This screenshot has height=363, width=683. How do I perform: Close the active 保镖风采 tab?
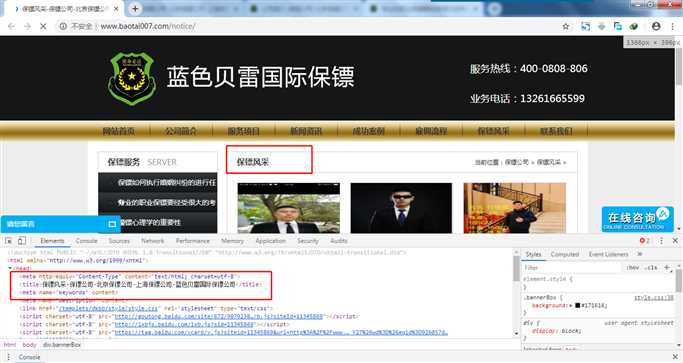point(116,8)
